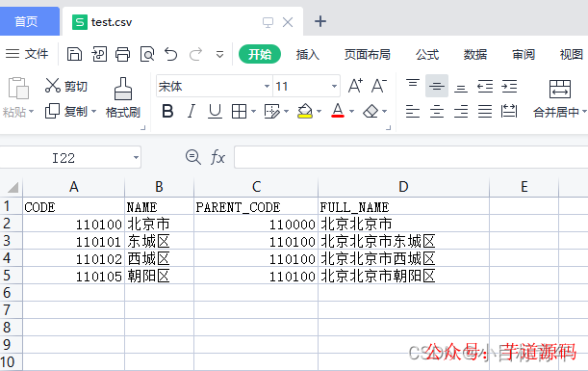588x371 pixels.
Task: Click the Print icon
Action: (x=122, y=55)
